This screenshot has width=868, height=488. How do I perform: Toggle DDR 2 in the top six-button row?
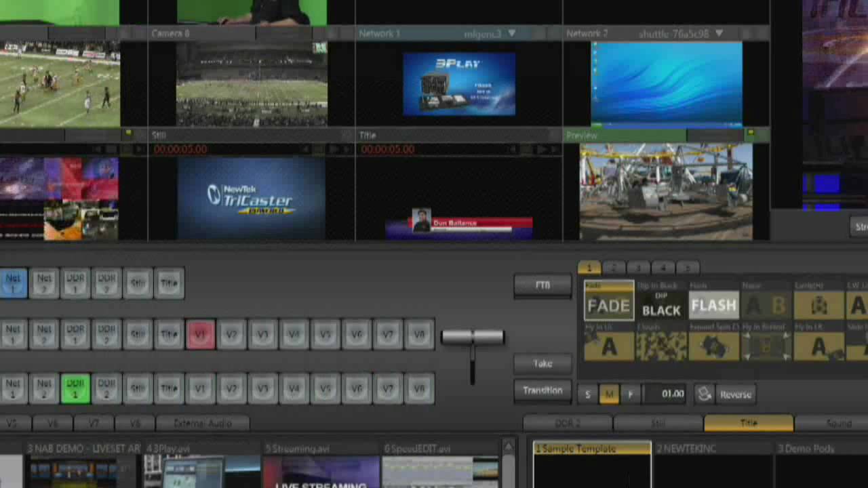[106, 283]
